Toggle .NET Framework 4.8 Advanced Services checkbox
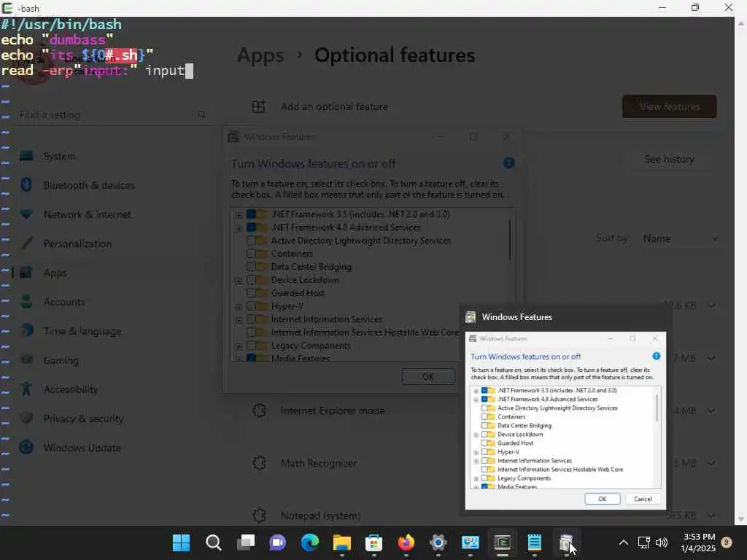Viewport: 747px width, 560px height. (251, 227)
